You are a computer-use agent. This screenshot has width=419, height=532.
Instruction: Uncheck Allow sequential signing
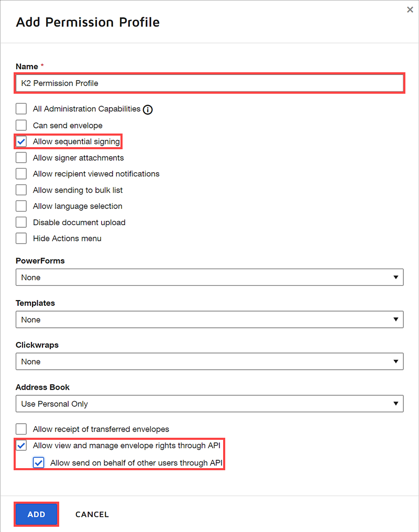click(21, 141)
